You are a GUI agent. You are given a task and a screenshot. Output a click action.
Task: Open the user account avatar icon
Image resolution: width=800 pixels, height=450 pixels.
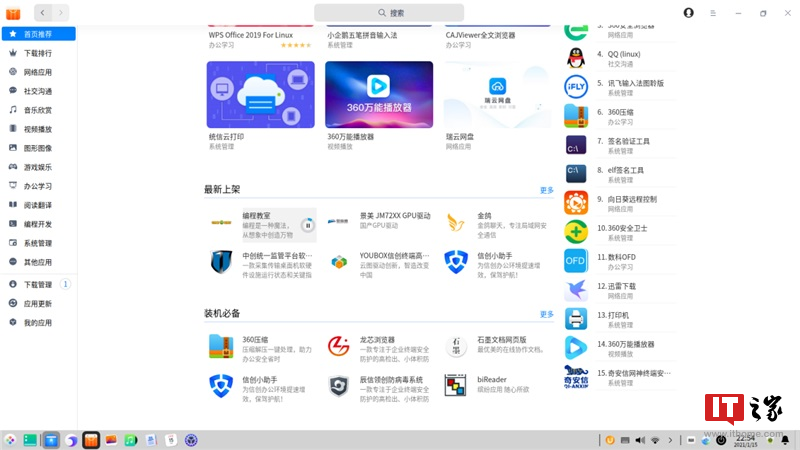[x=688, y=13]
